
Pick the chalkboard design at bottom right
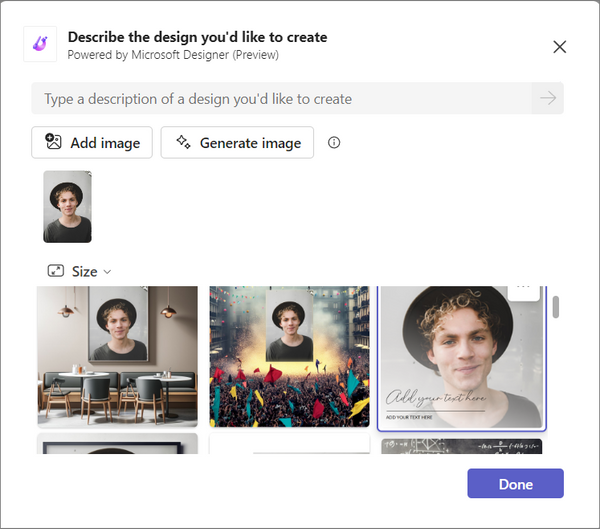(461, 446)
